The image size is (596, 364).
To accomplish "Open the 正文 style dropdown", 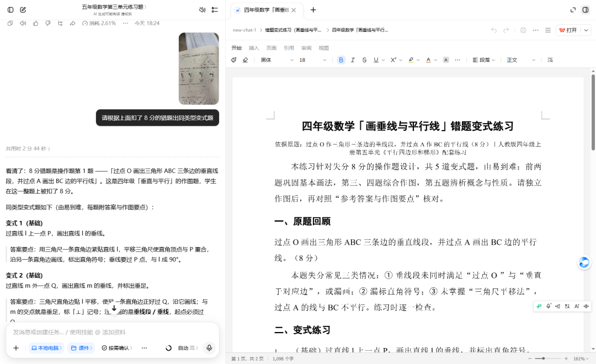I will click(521, 60).
